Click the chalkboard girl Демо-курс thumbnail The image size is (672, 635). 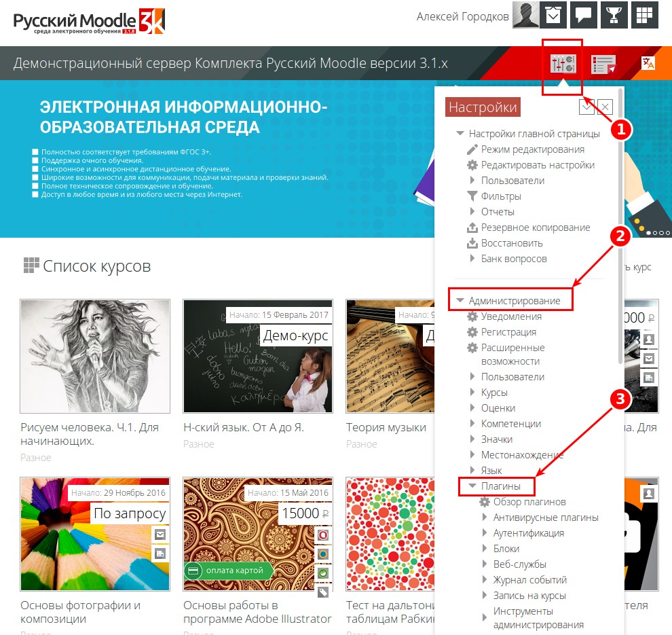[258, 357]
